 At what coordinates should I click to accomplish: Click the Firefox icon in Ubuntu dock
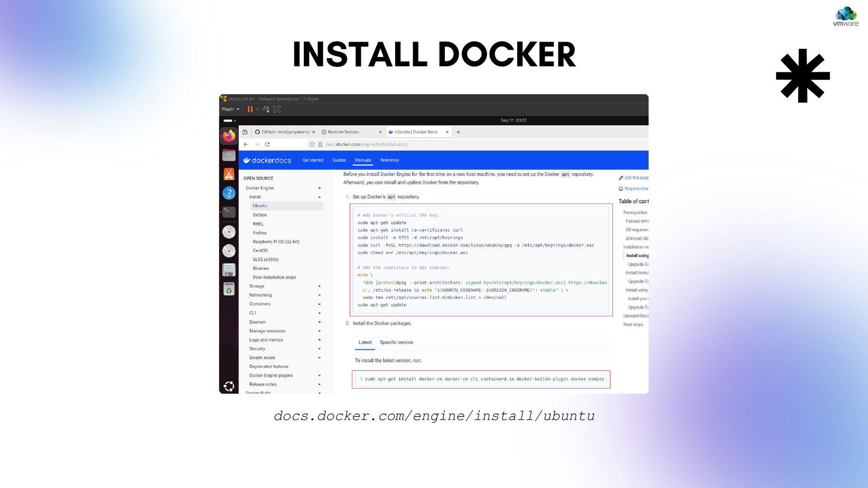229,136
